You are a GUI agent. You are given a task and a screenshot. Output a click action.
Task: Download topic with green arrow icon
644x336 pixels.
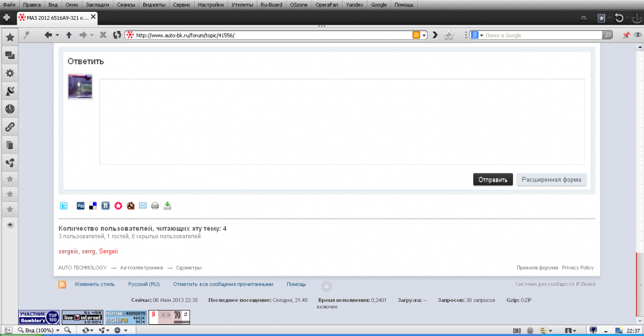(x=167, y=206)
